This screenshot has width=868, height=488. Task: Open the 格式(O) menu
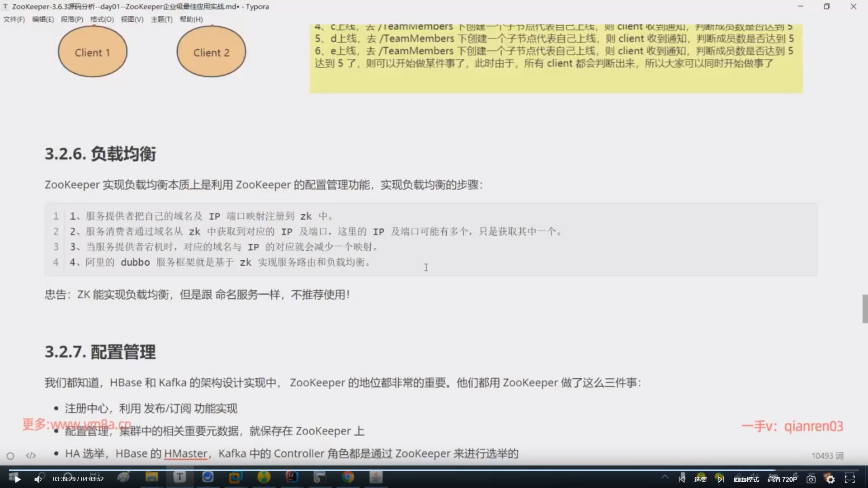pyautogui.click(x=102, y=19)
